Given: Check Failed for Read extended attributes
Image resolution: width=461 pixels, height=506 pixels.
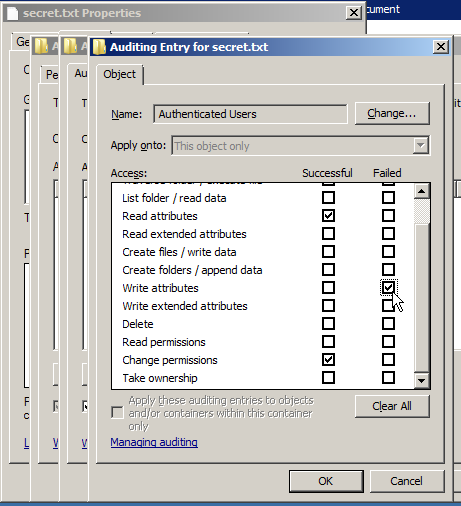Looking at the screenshot, I should pyautogui.click(x=388, y=234).
